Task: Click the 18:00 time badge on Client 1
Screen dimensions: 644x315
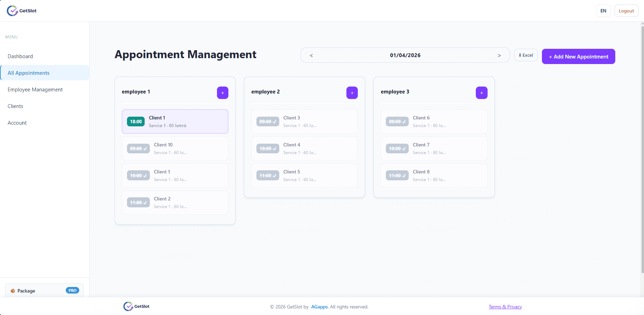Action: (x=136, y=121)
